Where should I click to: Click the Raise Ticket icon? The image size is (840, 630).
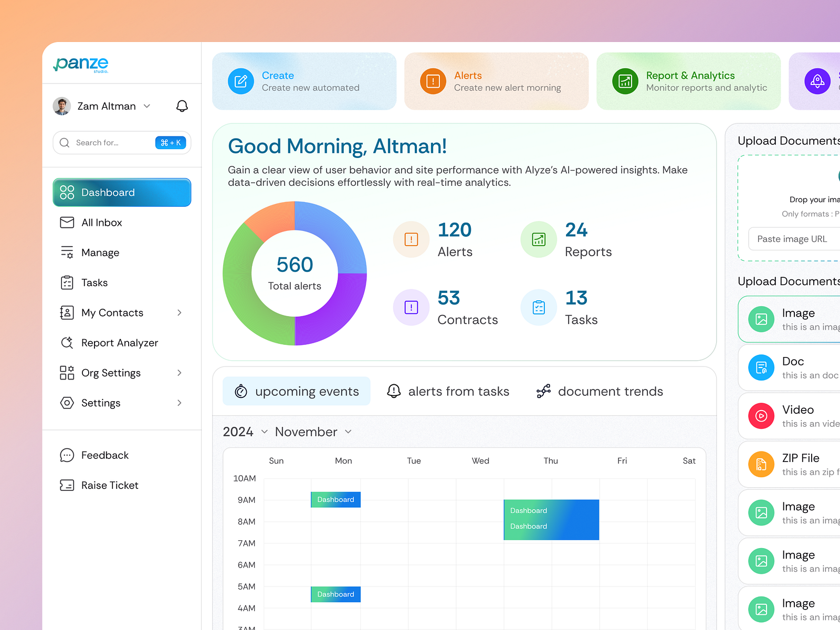(x=67, y=485)
